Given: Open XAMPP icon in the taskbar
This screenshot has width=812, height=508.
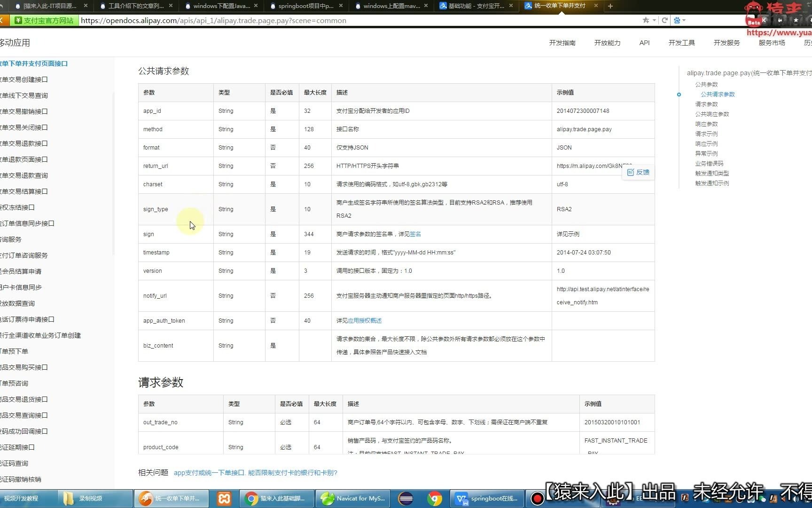Looking at the screenshot, I should pyautogui.click(x=224, y=498).
